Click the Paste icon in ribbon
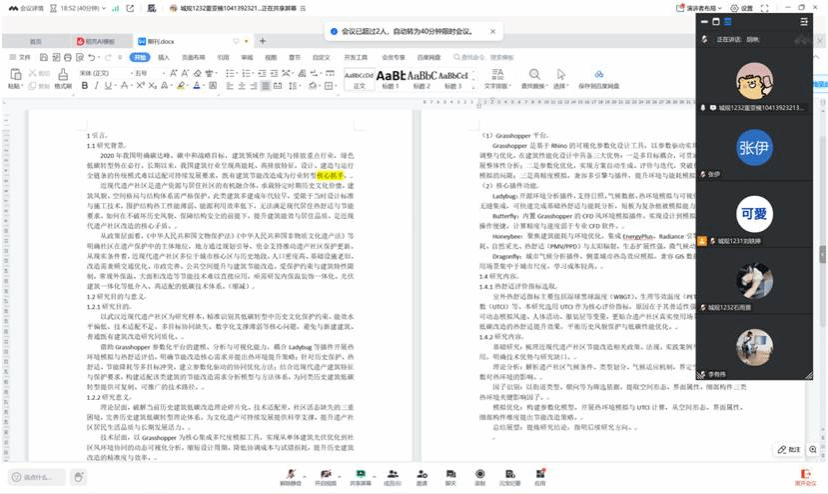Viewport: 828px width, 494px height. click(16, 74)
